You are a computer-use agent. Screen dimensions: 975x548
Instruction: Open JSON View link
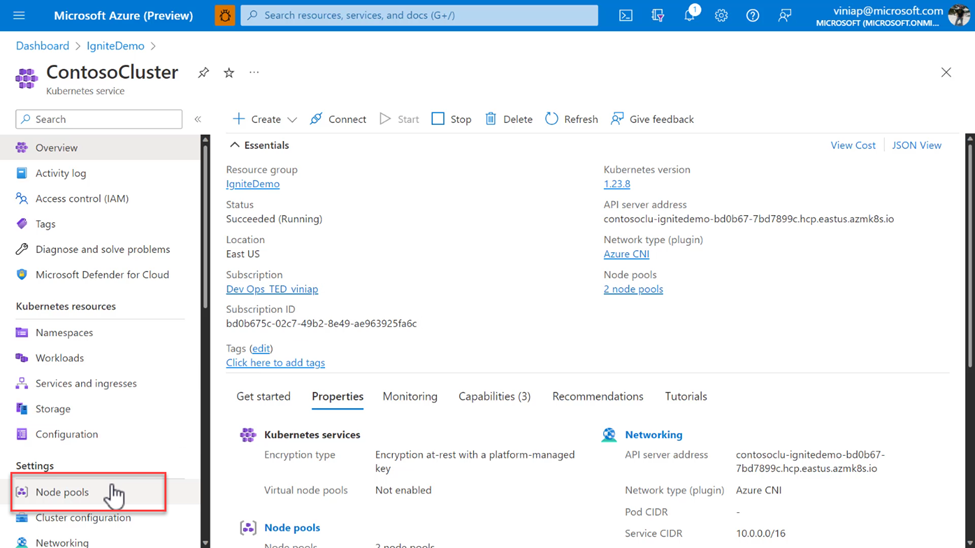(x=917, y=145)
